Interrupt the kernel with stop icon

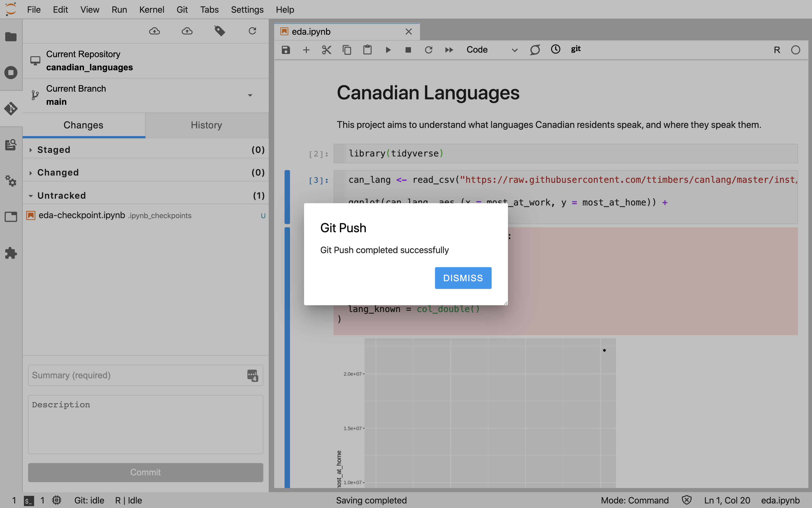pyautogui.click(x=408, y=50)
